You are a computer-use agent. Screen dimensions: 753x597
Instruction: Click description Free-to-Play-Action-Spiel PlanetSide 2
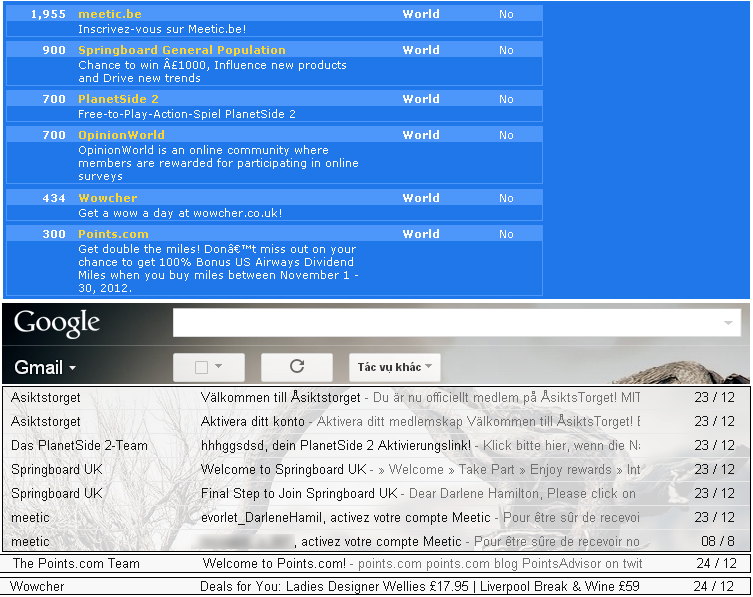[187, 114]
